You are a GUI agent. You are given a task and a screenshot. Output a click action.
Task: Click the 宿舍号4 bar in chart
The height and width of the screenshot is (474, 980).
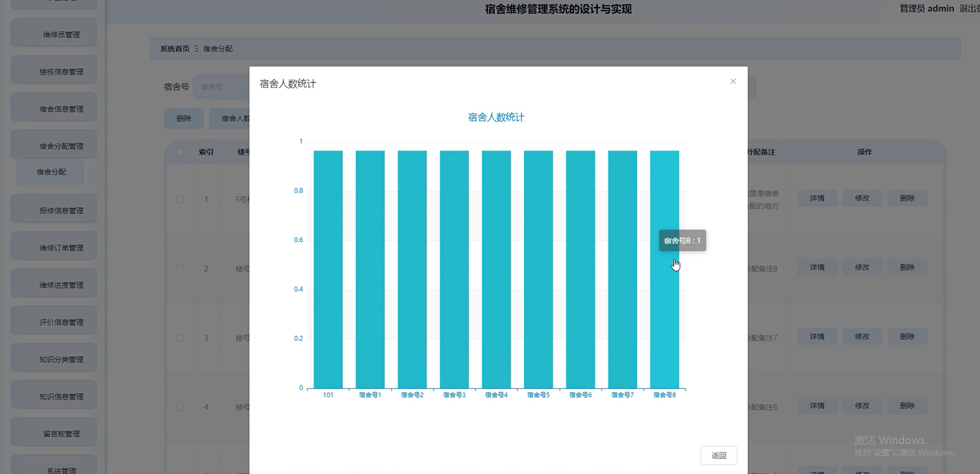pos(496,269)
